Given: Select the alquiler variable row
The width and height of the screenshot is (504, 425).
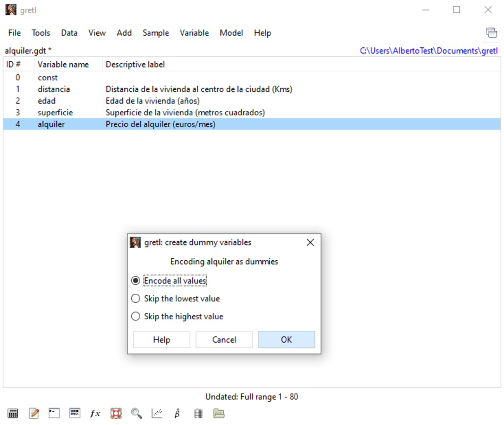Looking at the screenshot, I should coord(252,124).
